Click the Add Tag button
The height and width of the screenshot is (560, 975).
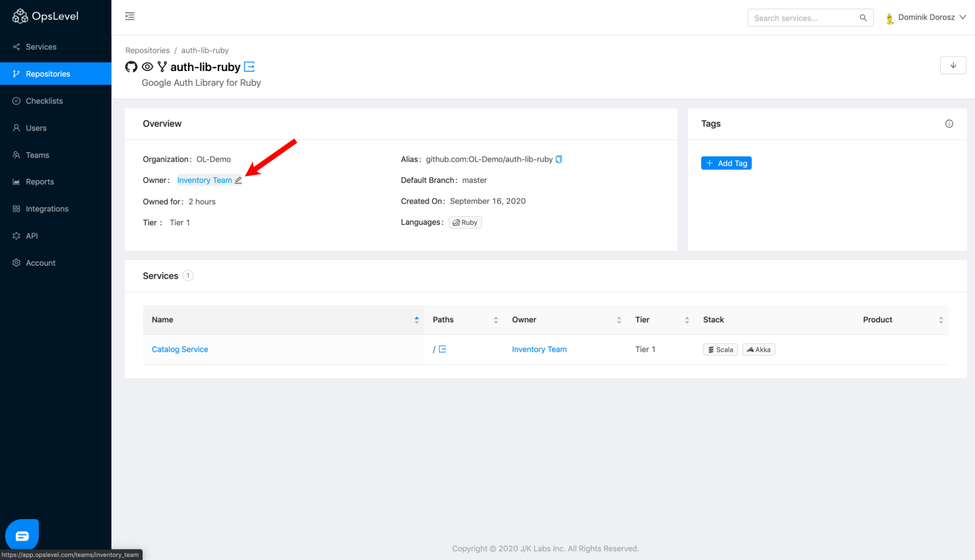pos(726,163)
